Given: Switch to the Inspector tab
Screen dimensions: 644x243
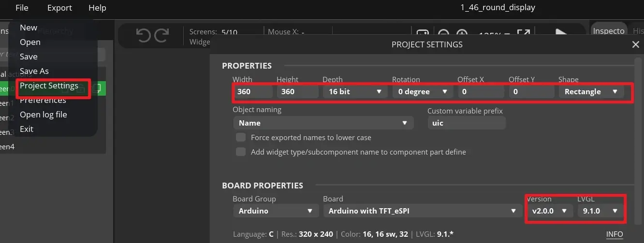Looking at the screenshot, I should pos(609,31).
